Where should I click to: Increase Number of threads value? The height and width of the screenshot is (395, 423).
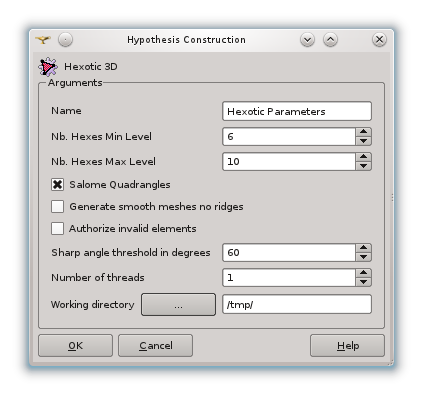click(363, 273)
